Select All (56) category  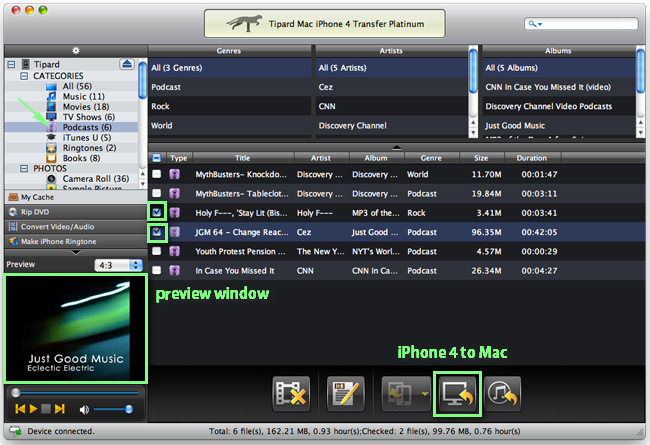click(77, 86)
